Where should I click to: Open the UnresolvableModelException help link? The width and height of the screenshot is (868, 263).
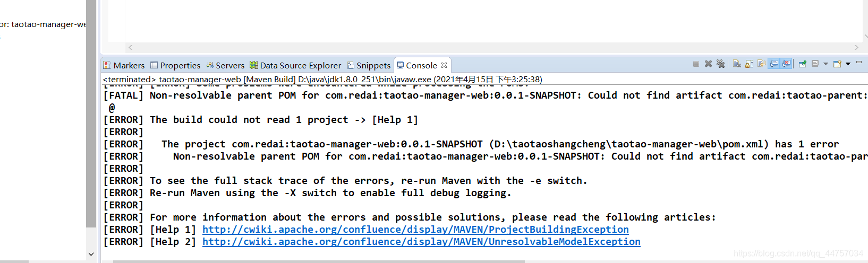point(421,242)
